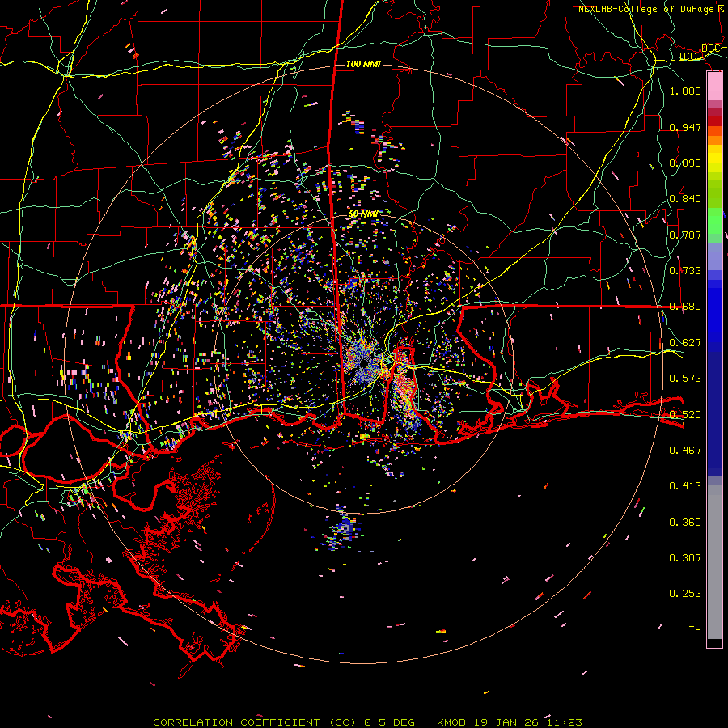Screen dimensions: 728x728
Task: Click the NEXLAB-College of DuPage credit text
Action: click(x=645, y=9)
